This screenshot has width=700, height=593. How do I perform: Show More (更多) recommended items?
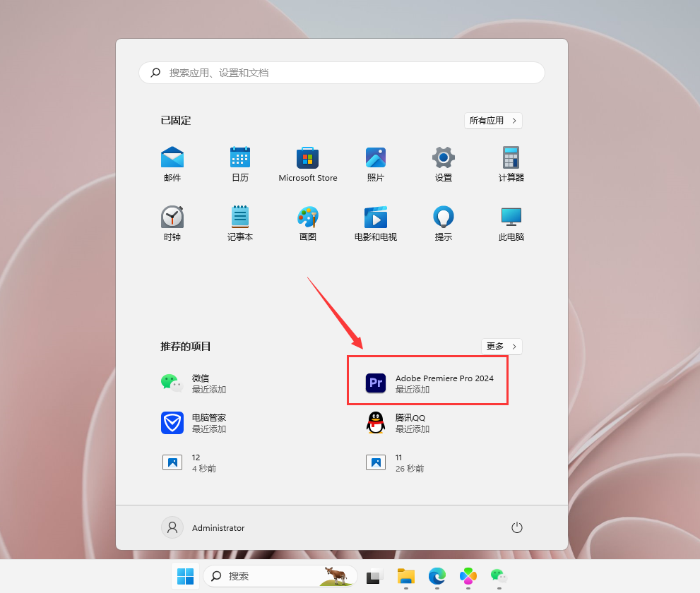pos(502,346)
